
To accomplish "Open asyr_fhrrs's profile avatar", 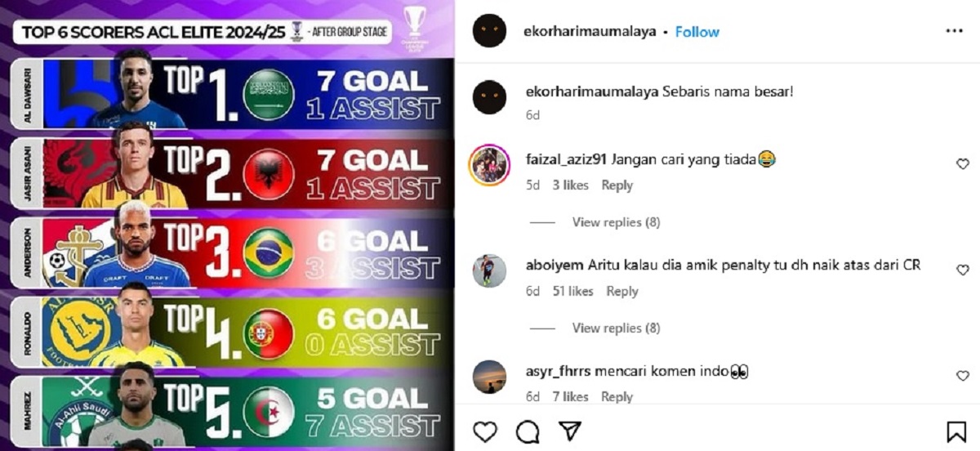I will coord(490,377).
